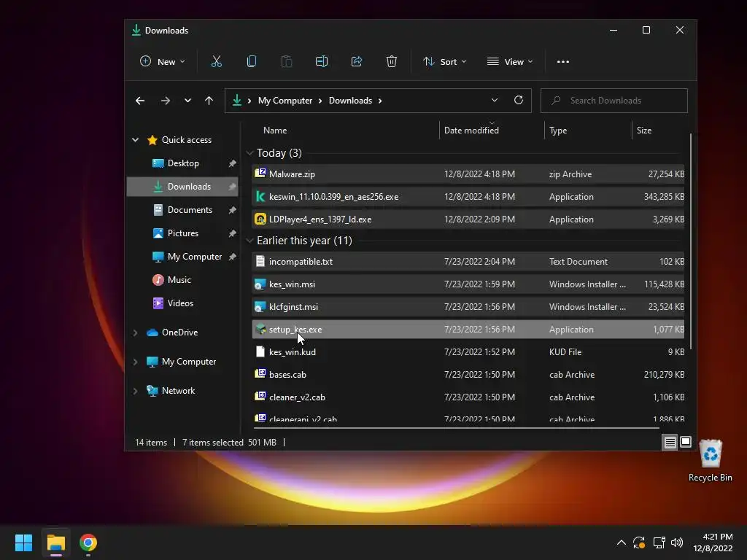Click the Delete trash icon
The width and height of the screenshot is (747, 560).
pos(392,61)
